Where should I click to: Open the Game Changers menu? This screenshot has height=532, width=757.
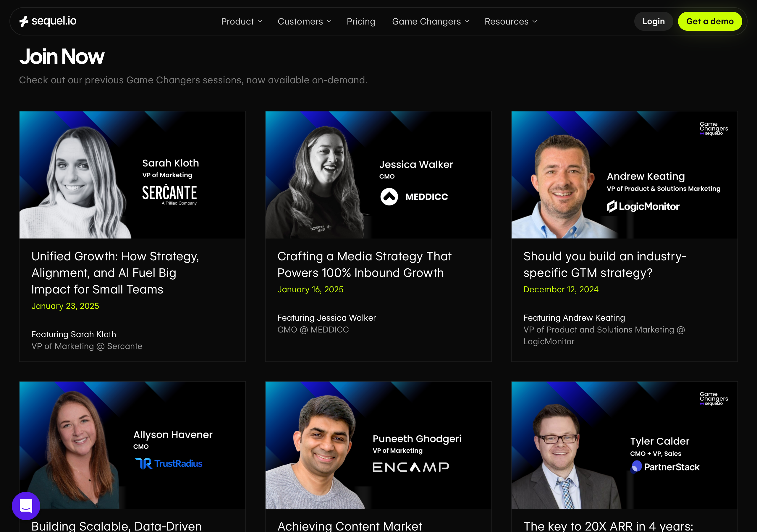430,21
